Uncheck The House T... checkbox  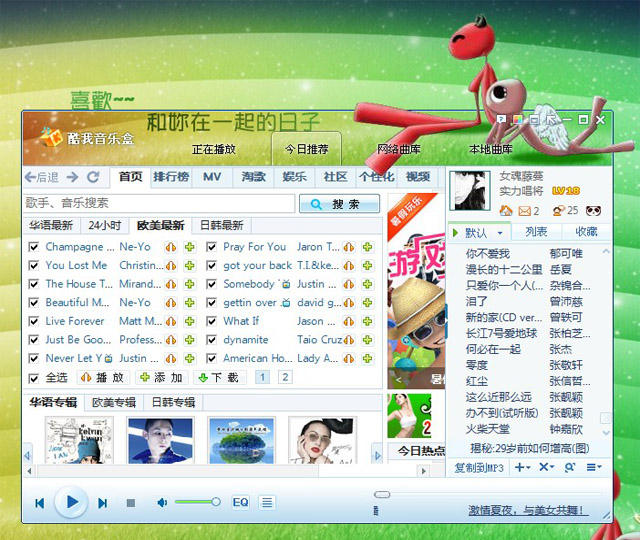[34, 284]
